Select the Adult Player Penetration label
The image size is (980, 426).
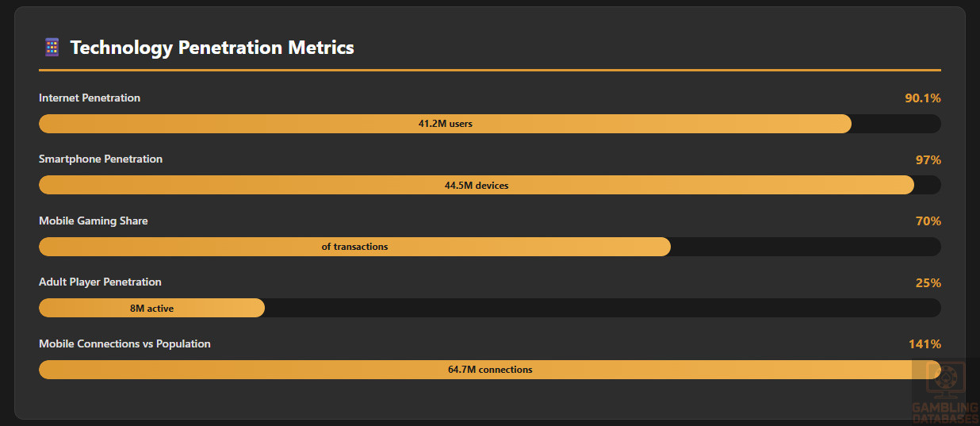pyautogui.click(x=100, y=282)
